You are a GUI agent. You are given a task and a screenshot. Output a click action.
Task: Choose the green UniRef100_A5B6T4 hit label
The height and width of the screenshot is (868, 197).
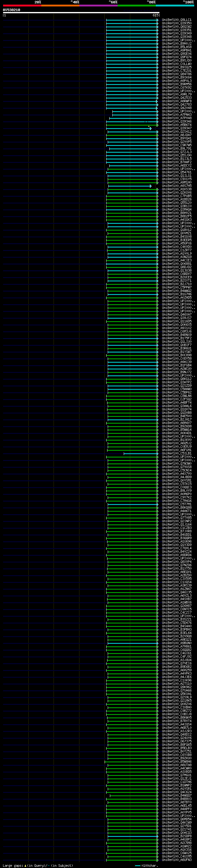(176, 125)
